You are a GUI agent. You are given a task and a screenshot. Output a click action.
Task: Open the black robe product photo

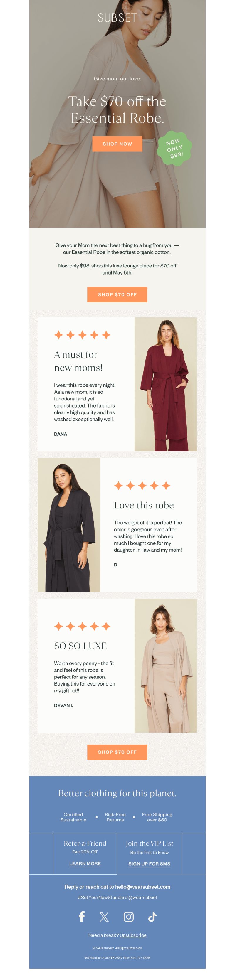[69, 525]
